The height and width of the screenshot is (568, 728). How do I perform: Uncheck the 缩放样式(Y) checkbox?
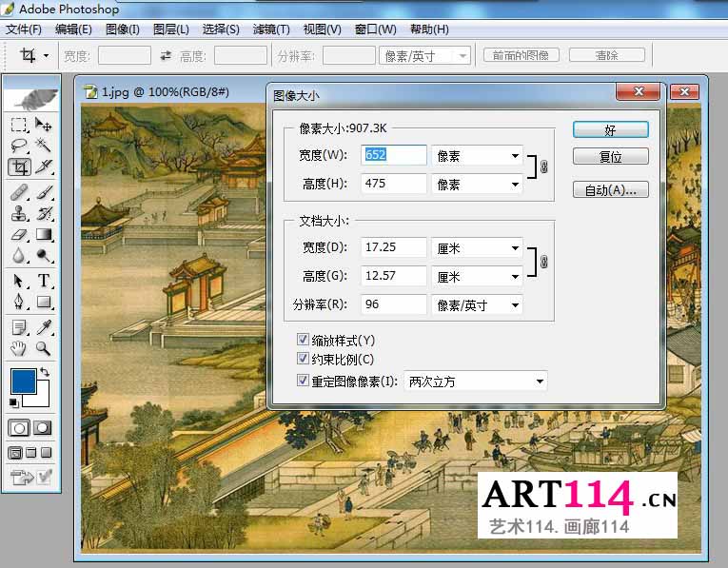coord(303,340)
